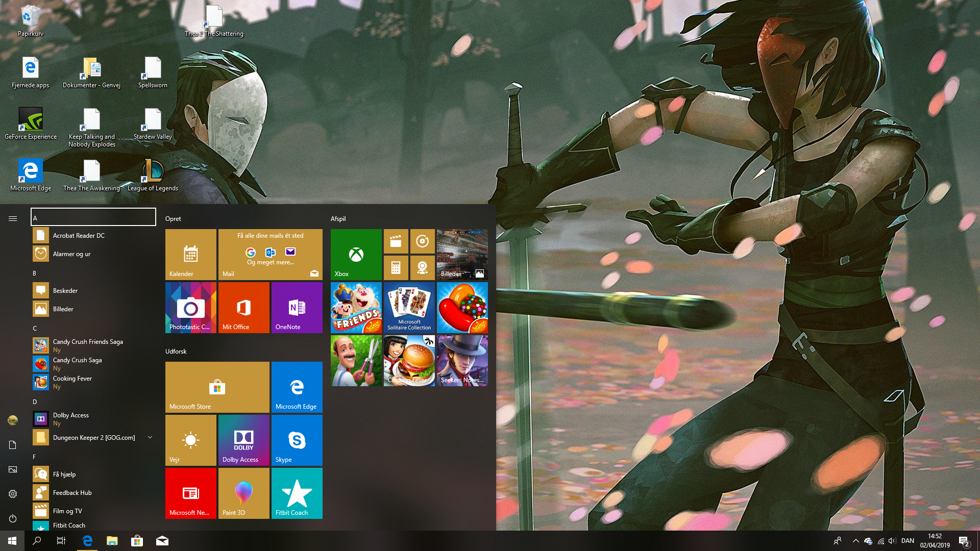
Task: Open the Xbox tile
Action: click(x=356, y=254)
